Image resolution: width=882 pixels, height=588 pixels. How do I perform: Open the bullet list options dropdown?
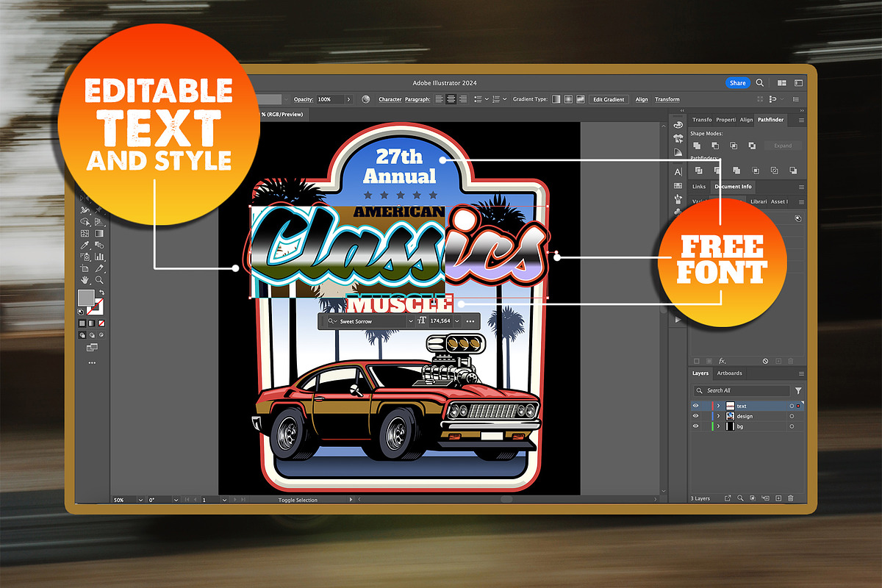487,99
